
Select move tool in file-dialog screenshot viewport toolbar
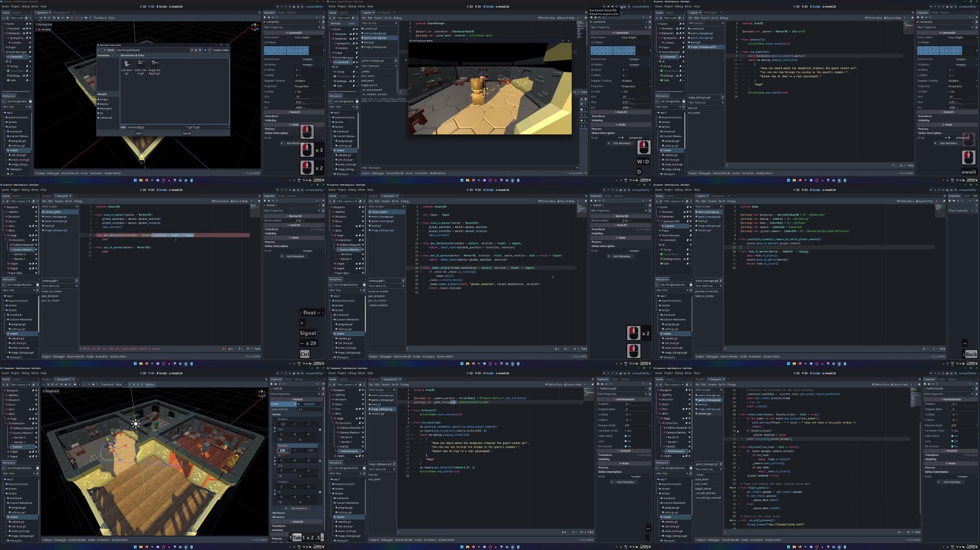tap(41, 18)
